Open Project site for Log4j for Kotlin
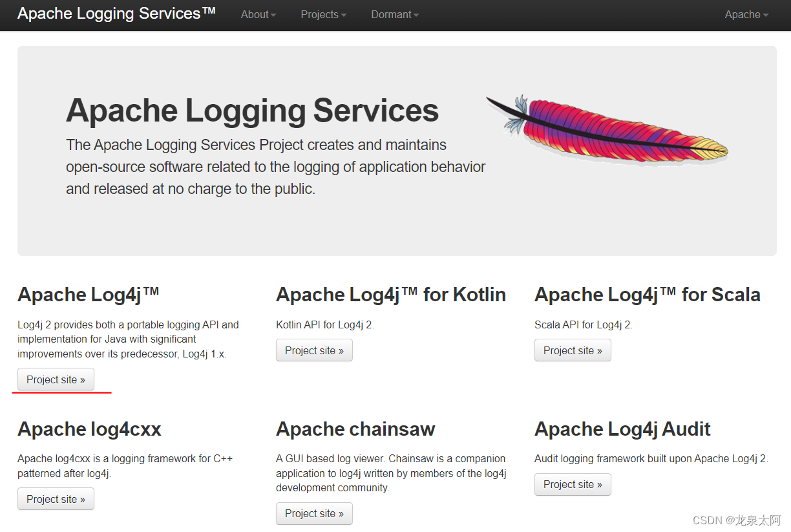The image size is (791, 532). [x=314, y=350]
